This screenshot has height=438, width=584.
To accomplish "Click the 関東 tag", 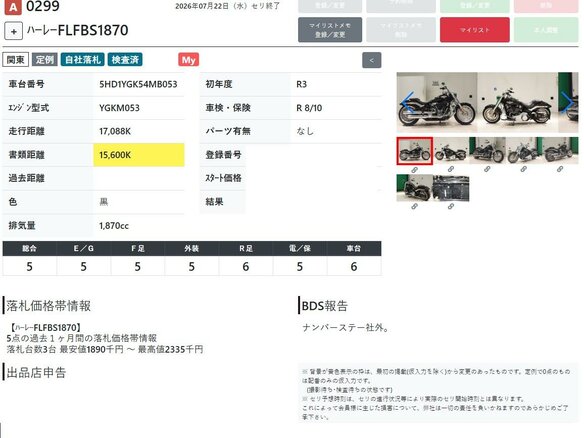I will coord(16,60).
